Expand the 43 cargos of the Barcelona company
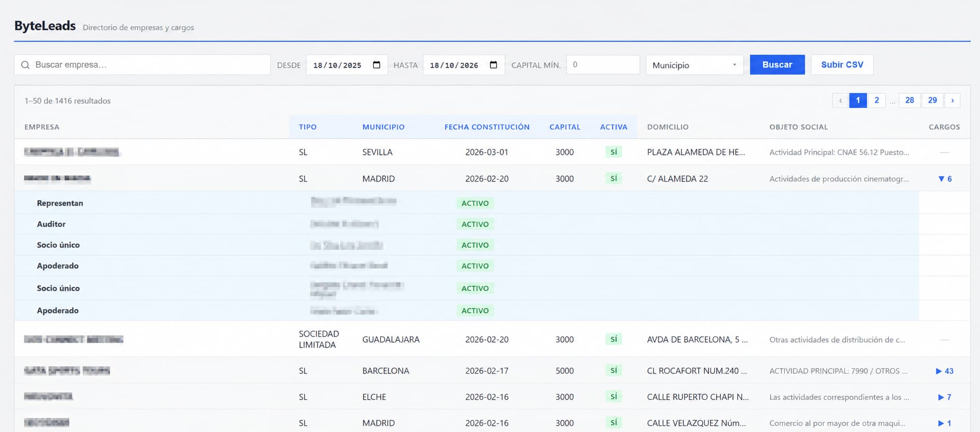Screen dimensions: 980x432 point(945,371)
